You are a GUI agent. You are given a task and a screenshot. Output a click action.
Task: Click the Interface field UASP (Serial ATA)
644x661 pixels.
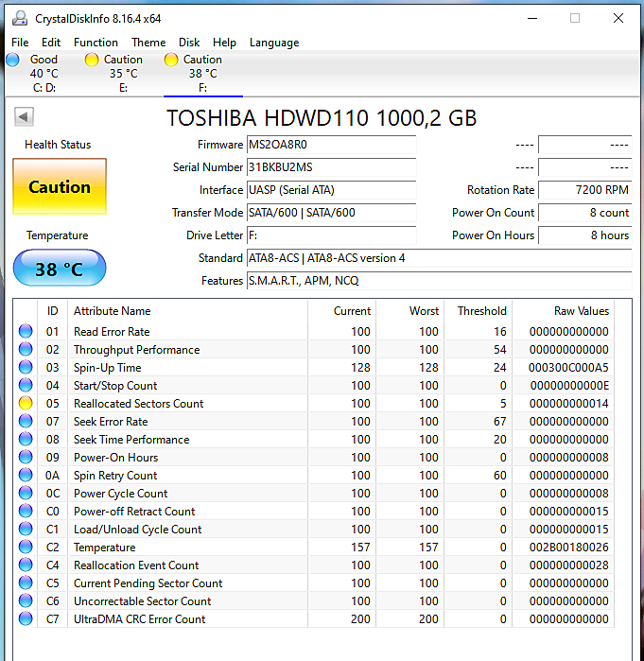[331, 190]
